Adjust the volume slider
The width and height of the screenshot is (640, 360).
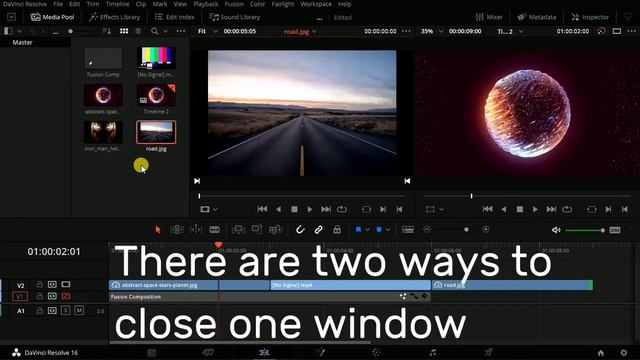(584, 231)
